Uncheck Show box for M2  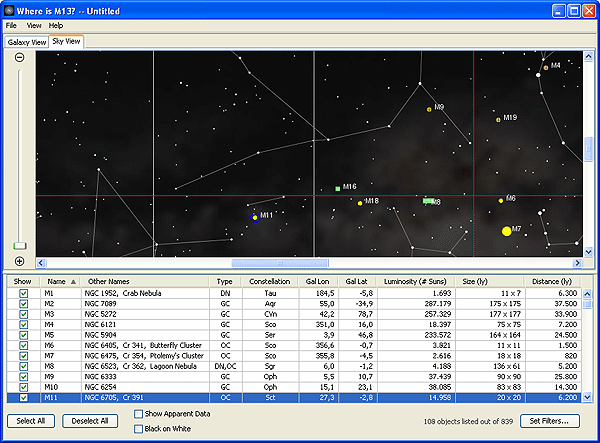(24, 304)
